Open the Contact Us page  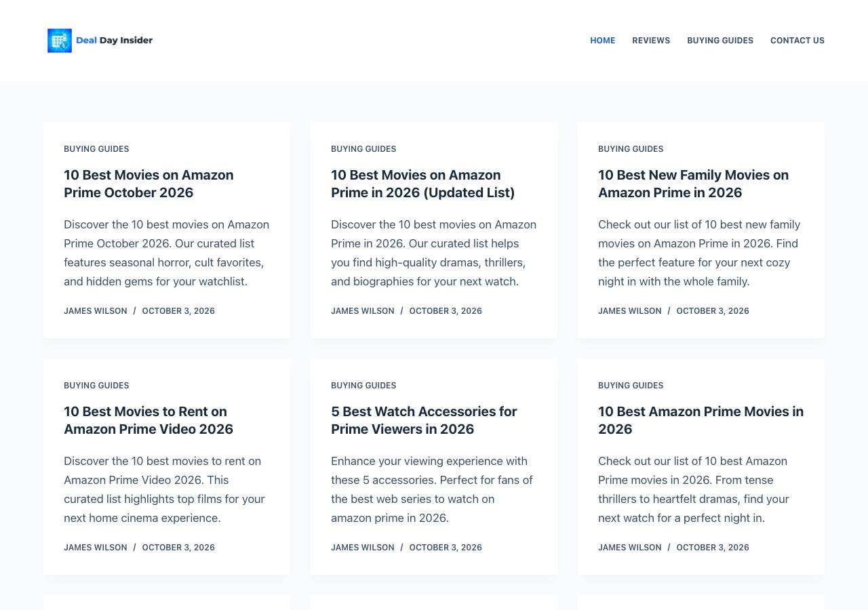click(x=797, y=41)
